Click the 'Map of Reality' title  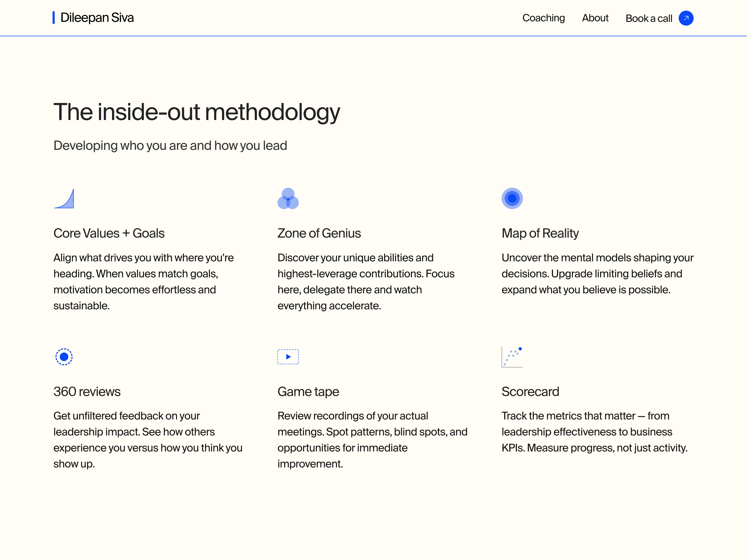540,234
